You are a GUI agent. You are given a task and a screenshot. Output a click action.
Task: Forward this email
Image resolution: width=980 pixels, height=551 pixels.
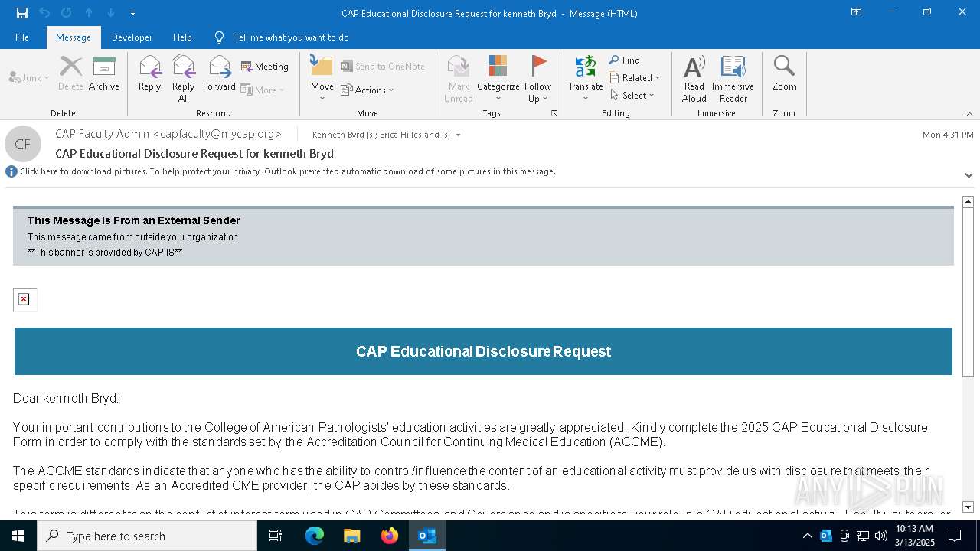tap(219, 75)
